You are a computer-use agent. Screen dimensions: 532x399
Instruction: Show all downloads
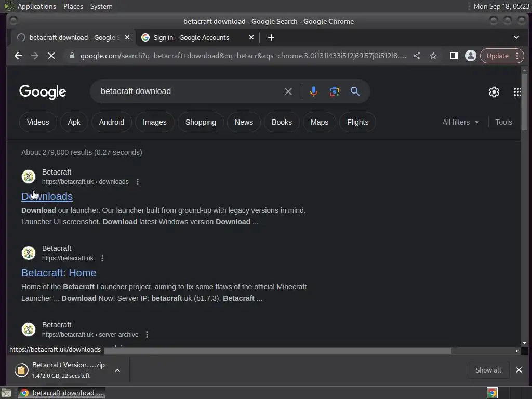click(488, 370)
